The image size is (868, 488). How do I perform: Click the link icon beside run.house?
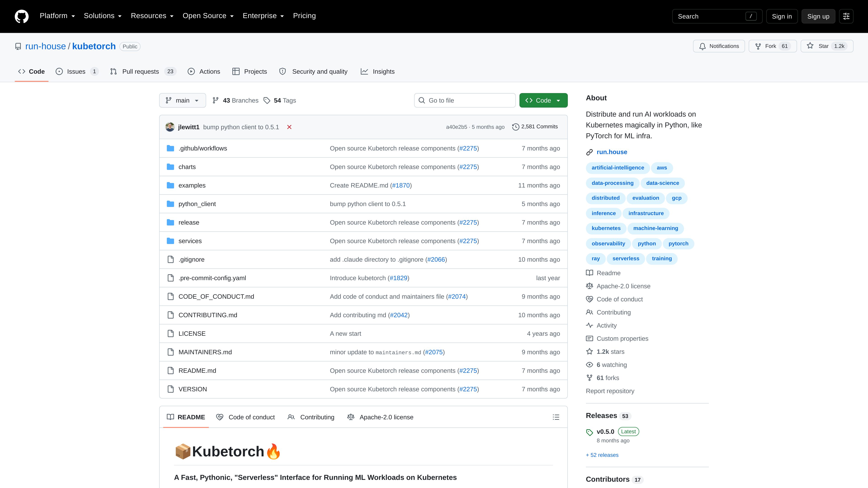pyautogui.click(x=589, y=152)
